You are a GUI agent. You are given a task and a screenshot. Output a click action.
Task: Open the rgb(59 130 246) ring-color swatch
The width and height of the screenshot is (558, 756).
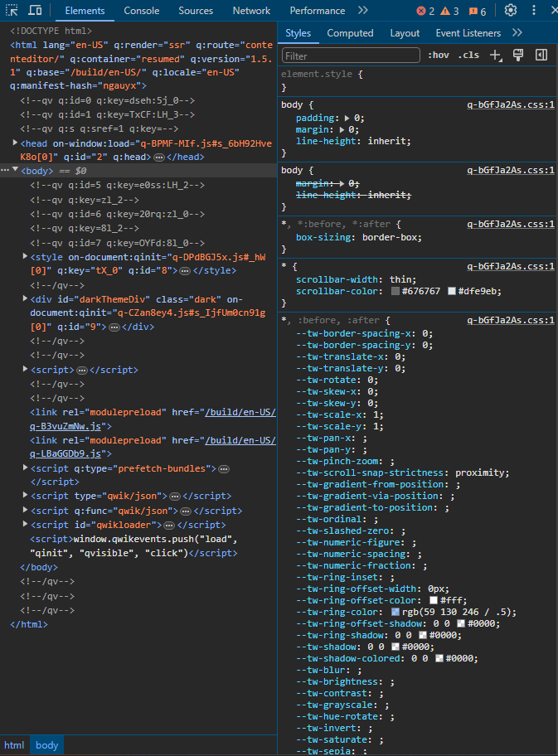(x=395, y=612)
